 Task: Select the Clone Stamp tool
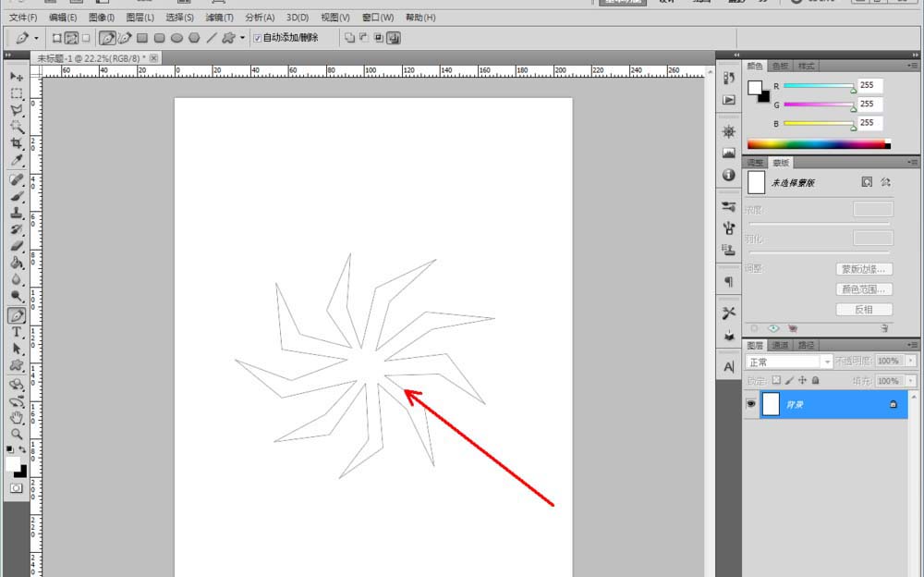tap(17, 213)
